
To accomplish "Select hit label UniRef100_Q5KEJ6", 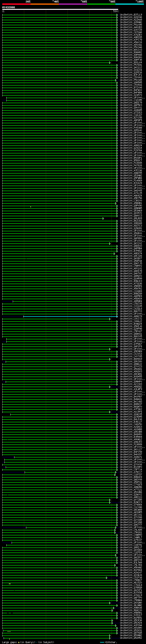I will (131, 326).
